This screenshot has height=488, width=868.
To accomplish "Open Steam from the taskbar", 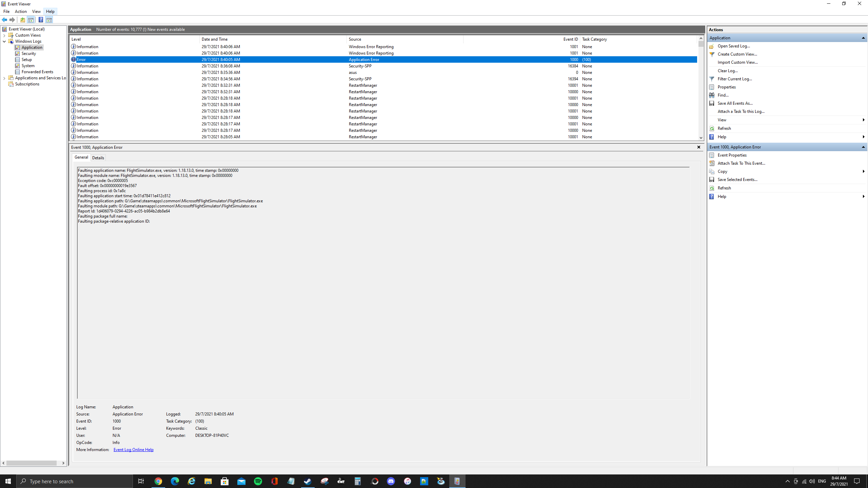I will (x=308, y=481).
